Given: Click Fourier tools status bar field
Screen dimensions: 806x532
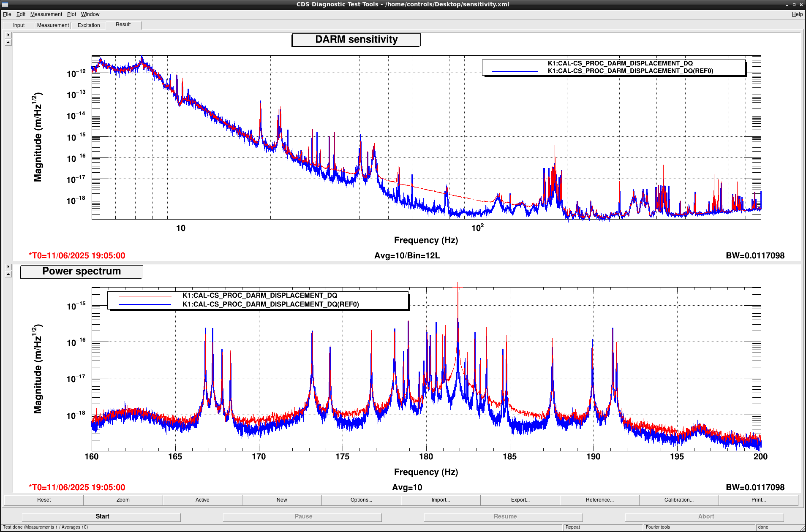Looking at the screenshot, I should pyautogui.click(x=699, y=527).
